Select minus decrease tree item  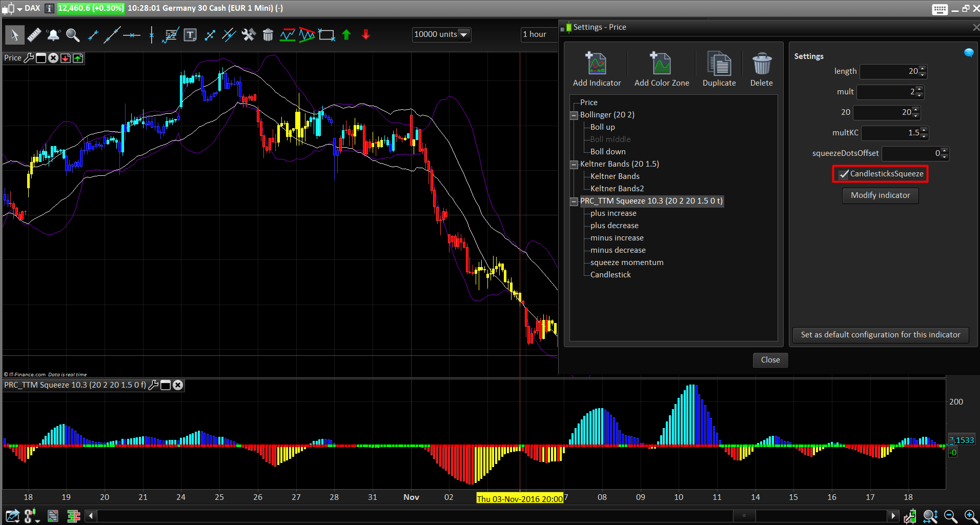pos(618,250)
